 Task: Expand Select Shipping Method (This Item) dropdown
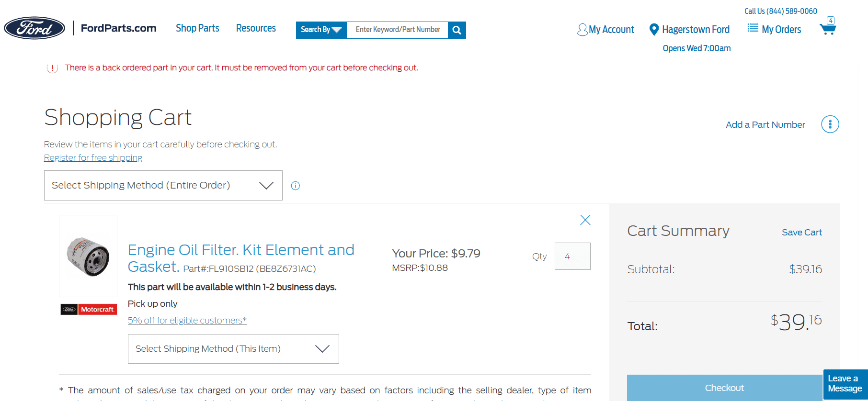tap(233, 349)
